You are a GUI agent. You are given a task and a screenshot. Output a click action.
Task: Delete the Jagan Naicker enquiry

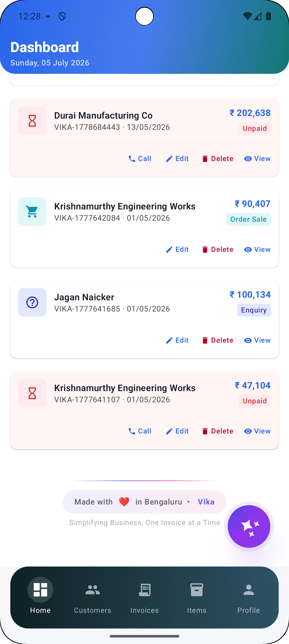coord(217,340)
